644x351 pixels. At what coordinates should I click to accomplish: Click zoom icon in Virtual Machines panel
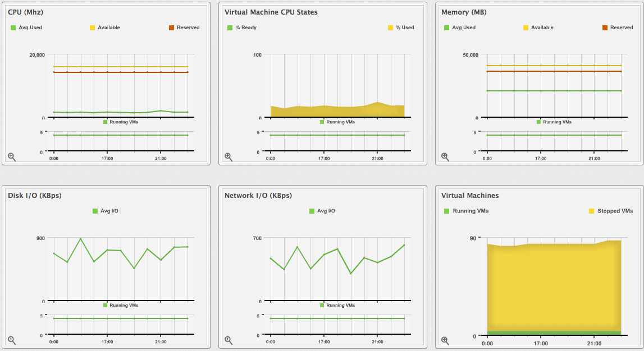(x=445, y=340)
